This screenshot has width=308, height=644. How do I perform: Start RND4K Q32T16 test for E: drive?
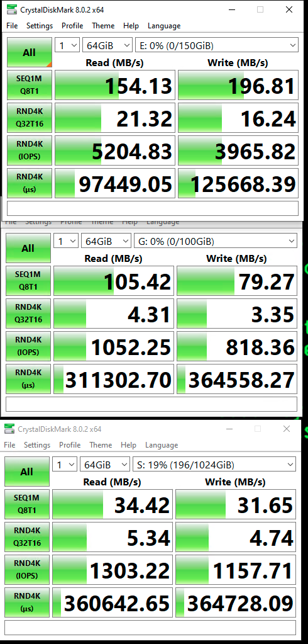pyautogui.click(x=30, y=118)
